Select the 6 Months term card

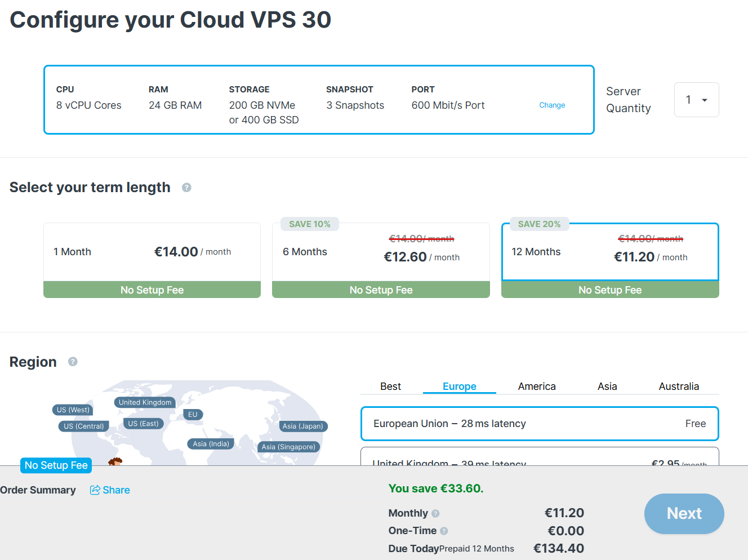click(381, 260)
